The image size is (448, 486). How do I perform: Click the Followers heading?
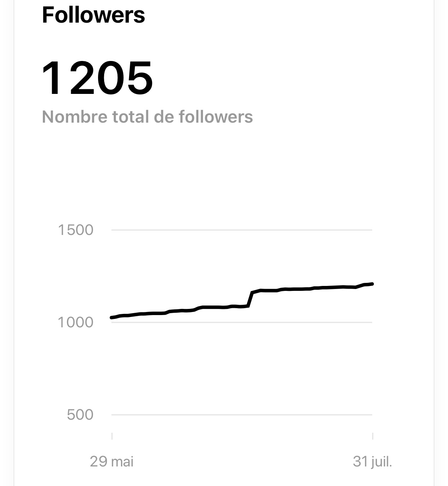[93, 15]
